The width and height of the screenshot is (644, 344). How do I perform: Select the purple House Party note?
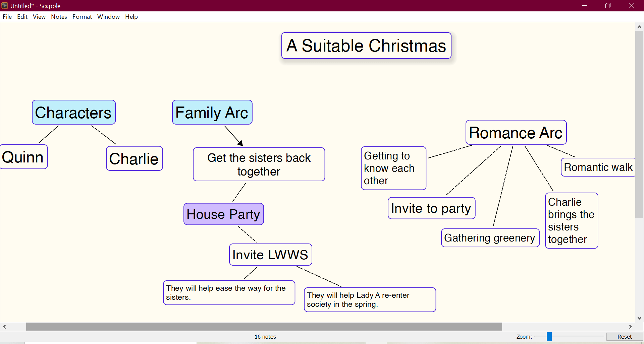[224, 214]
